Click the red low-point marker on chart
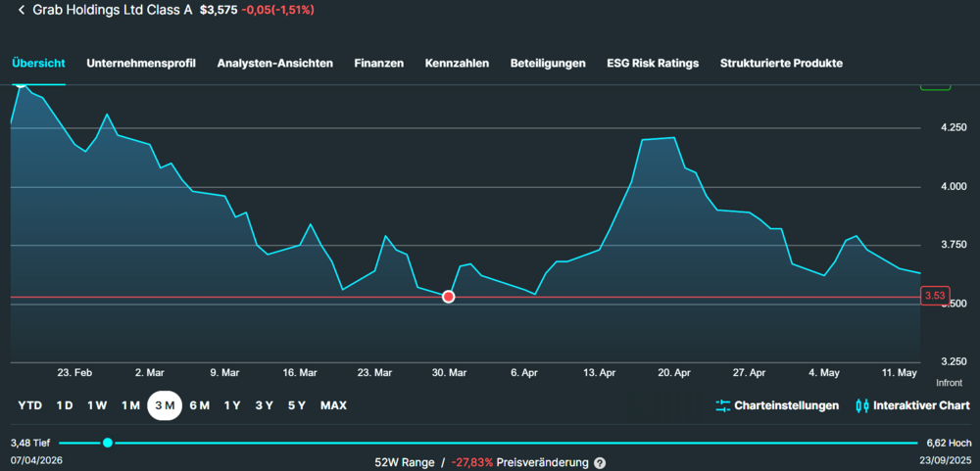Viewport: 980px width, 471px height. (x=448, y=297)
